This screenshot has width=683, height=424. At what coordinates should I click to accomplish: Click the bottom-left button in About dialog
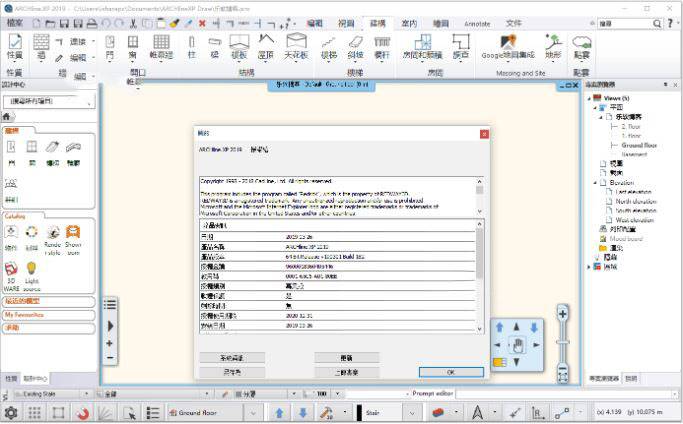232,372
